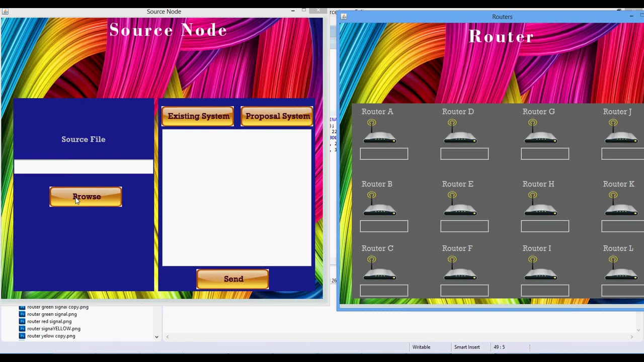Click file icon beside router green signal copy.png
This screenshot has height=362, width=644.
(22, 307)
